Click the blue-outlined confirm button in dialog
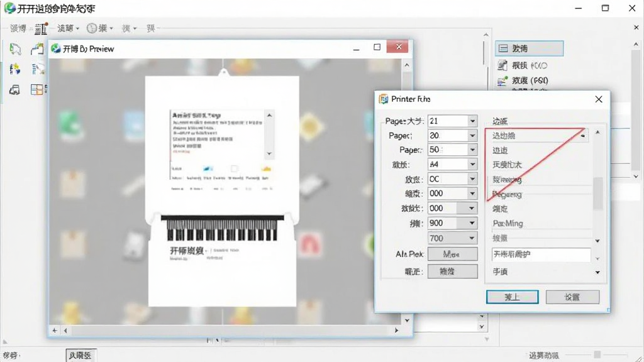The image size is (644, 362). click(x=512, y=297)
